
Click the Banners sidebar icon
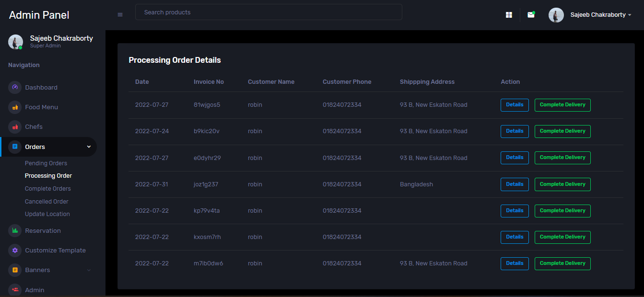tap(15, 270)
